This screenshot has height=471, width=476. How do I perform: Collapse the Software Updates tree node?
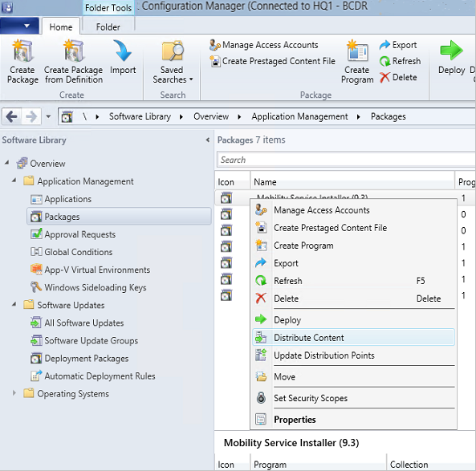[x=14, y=304]
